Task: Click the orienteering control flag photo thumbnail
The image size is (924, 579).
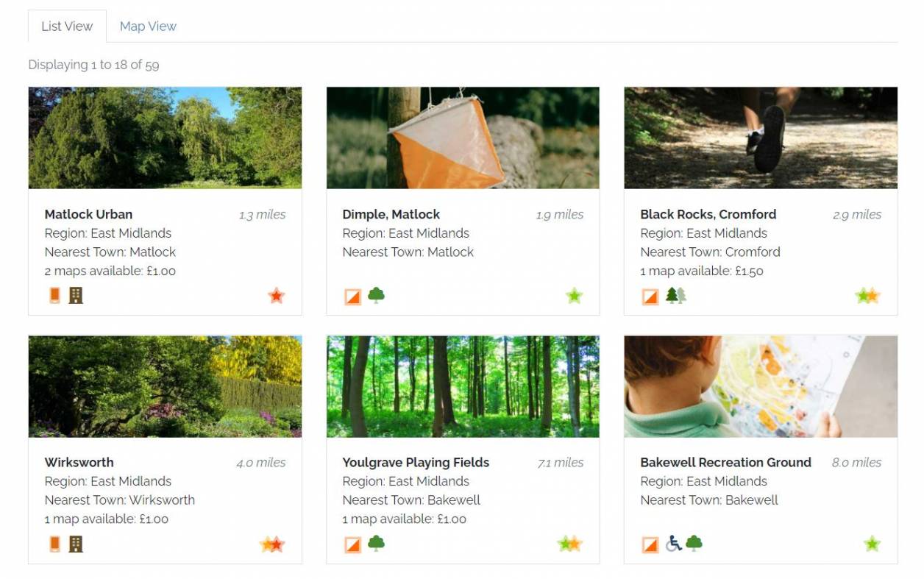Action: click(x=463, y=138)
